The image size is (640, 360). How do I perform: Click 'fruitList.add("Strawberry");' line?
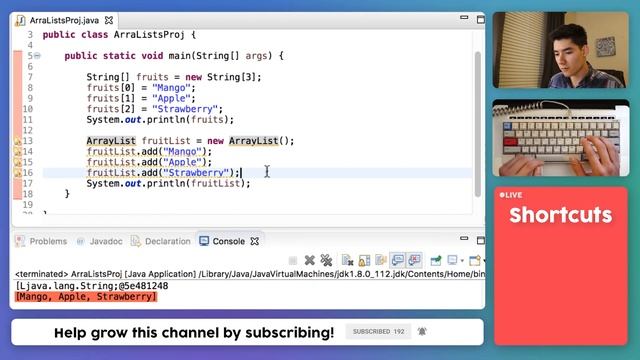(x=163, y=173)
